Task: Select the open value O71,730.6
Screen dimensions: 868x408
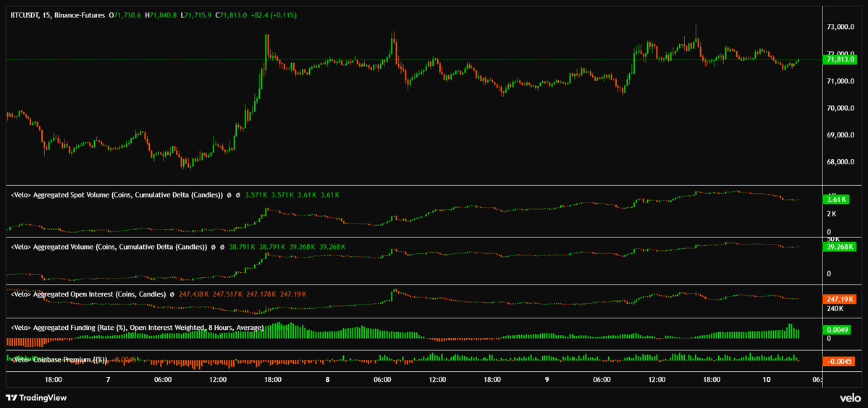Action: coord(126,16)
